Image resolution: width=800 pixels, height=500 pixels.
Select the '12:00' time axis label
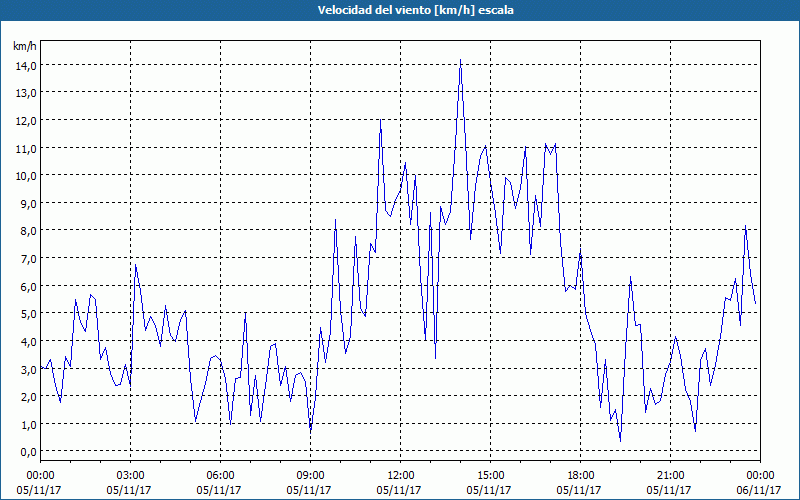pyautogui.click(x=401, y=476)
